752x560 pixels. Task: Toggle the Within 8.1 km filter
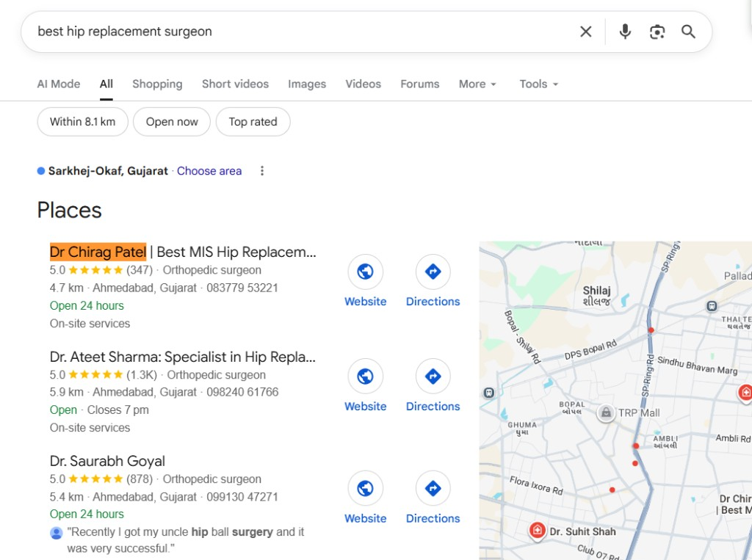82,122
